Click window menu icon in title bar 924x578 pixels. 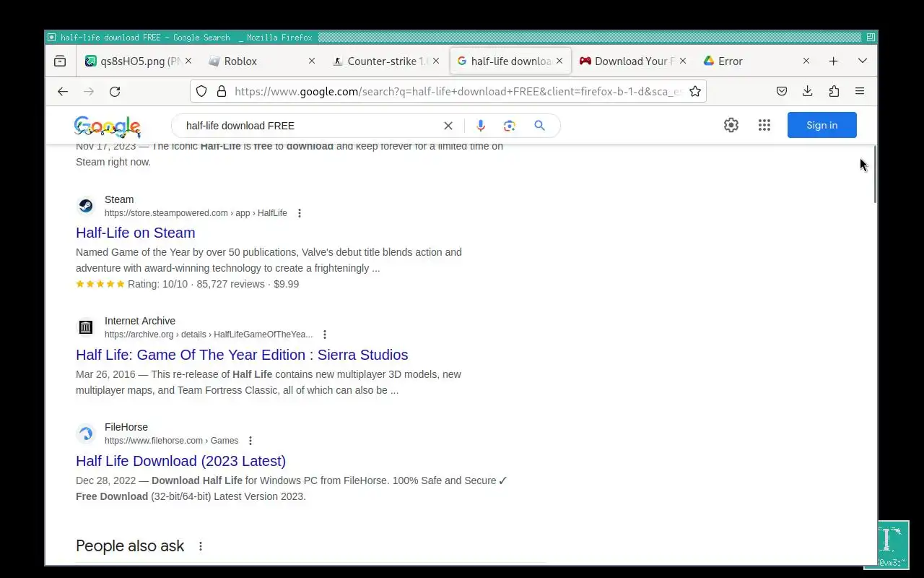tap(51, 37)
